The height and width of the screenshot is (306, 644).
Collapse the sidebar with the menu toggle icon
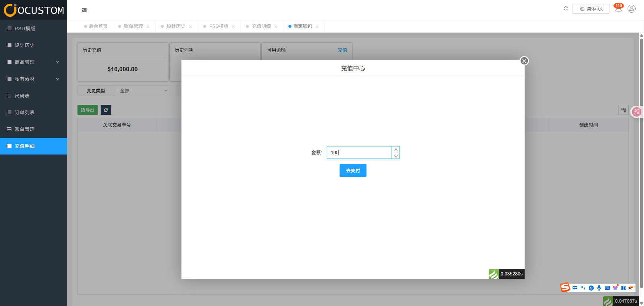tap(84, 10)
